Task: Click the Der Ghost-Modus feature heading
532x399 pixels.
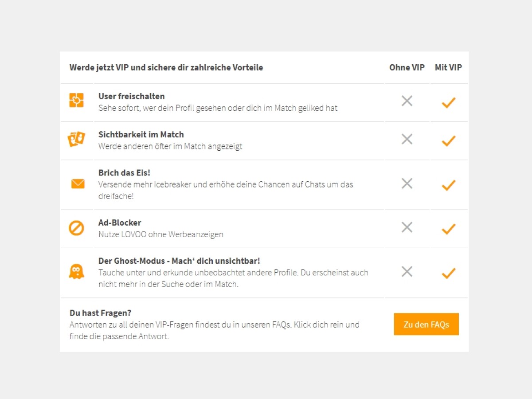Action: pos(179,261)
